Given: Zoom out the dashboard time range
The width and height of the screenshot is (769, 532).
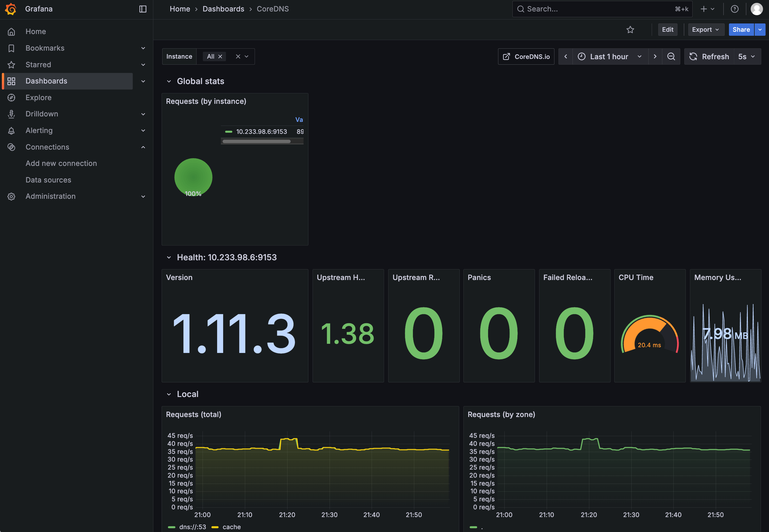Looking at the screenshot, I should click(x=671, y=56).
